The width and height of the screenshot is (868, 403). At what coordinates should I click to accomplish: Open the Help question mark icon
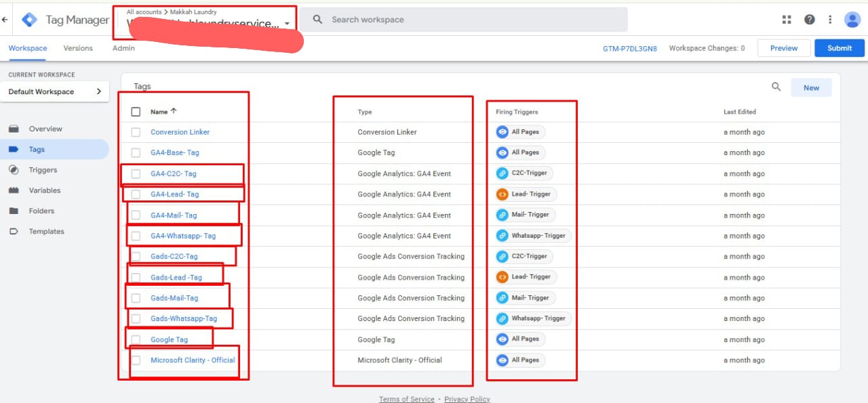809,20
